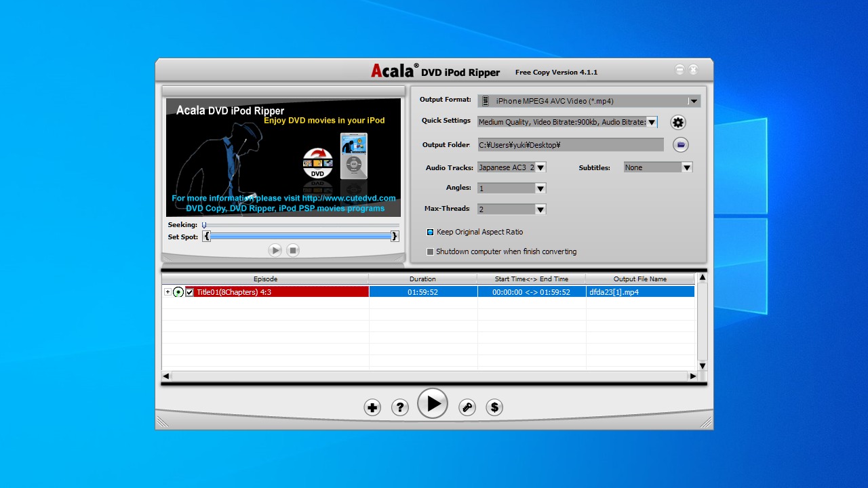Screen dimensions: 868x488
Task: Click scroll up arrow of episode list
Action: (703, 278)
